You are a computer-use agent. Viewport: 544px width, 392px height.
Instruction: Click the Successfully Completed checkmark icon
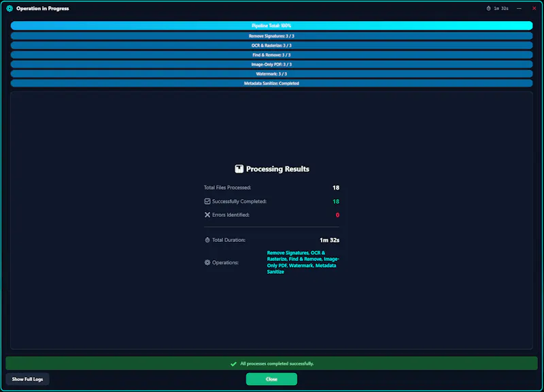coord(207,201)
